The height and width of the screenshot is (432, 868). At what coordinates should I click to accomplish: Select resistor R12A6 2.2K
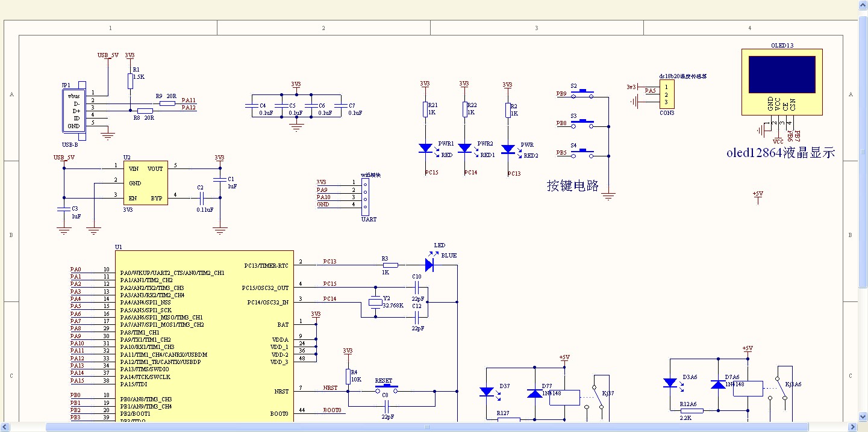(692, 410)
